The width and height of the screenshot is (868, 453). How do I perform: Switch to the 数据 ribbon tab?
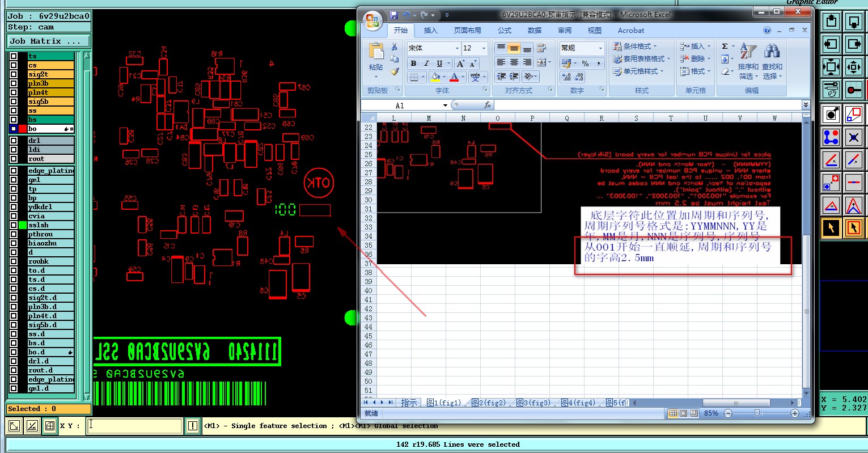pos(535,31)
